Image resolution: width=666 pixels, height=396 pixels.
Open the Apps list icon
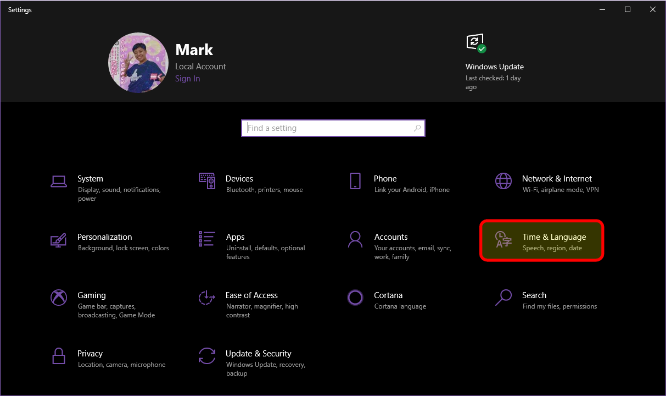[x=207, y=239]
